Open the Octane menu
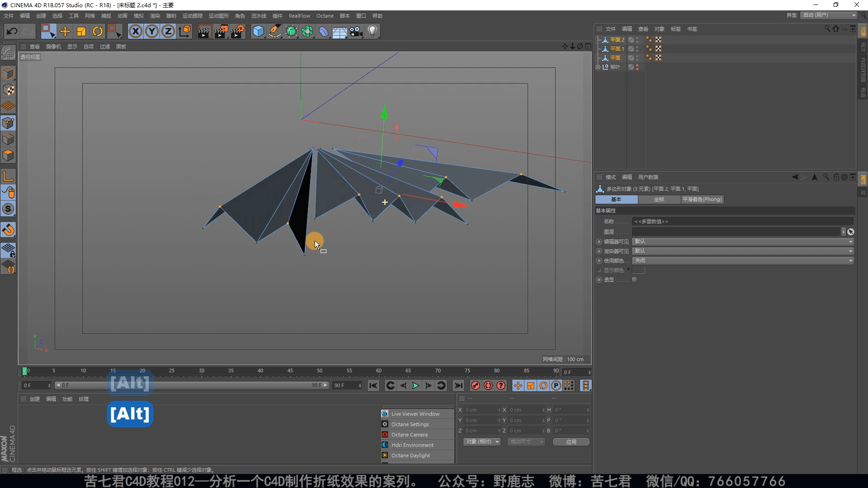The image size is (868, 488). coord(325,16)
